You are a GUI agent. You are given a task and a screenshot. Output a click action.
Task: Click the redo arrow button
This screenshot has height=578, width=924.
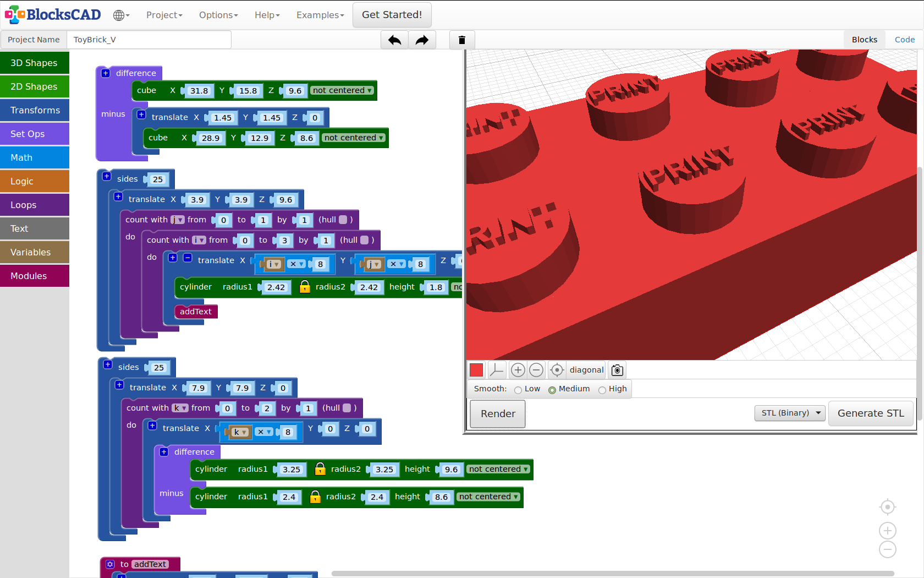point(422,40)
